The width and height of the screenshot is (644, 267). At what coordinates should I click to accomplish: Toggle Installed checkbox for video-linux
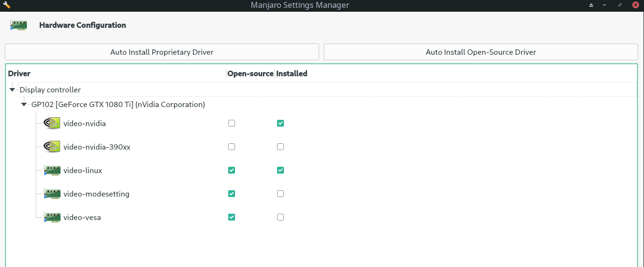click(280, 170)
